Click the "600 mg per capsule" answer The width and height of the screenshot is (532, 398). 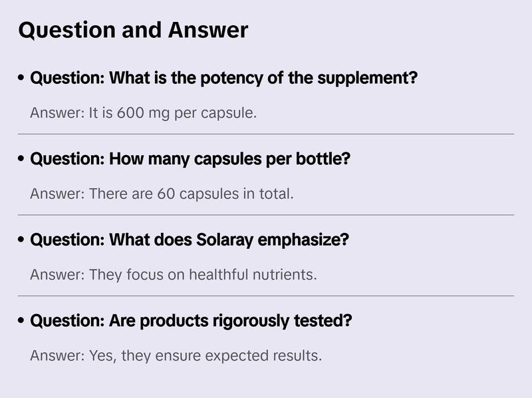coord(143,113)
